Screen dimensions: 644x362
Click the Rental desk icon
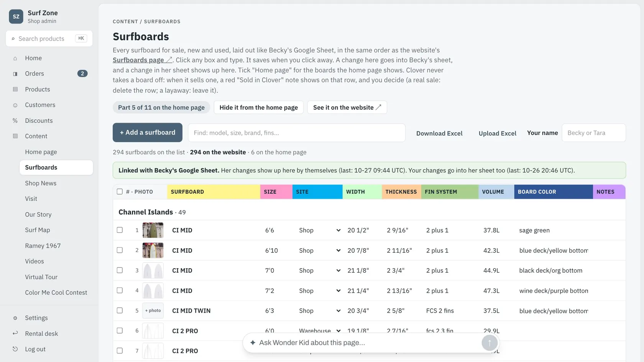tap(15, 334)
